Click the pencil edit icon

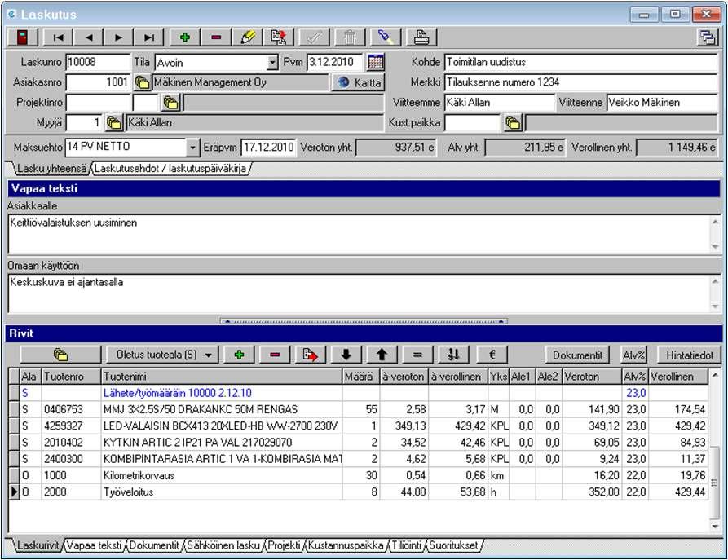[248, 37]
